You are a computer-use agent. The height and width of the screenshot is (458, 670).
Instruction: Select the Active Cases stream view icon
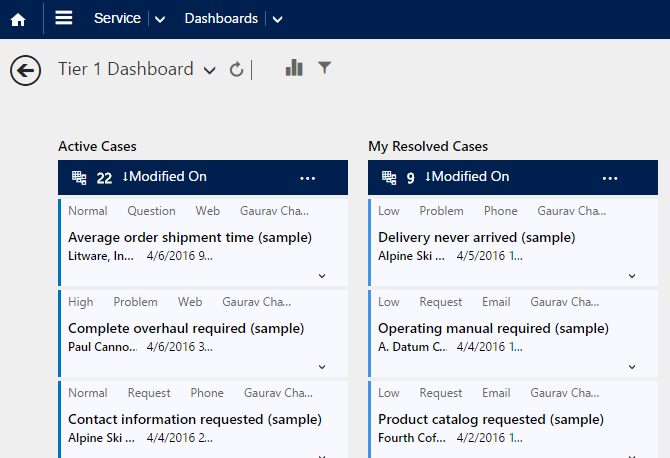tap(79, 177)
